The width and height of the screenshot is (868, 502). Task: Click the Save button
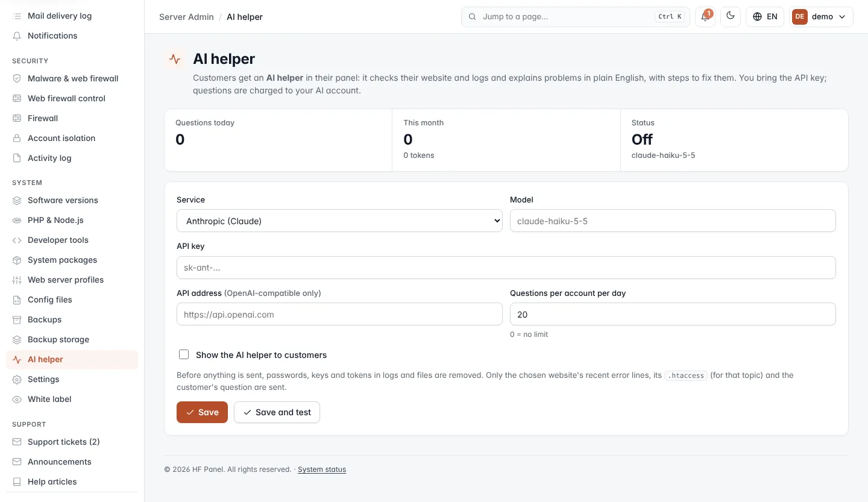pyautogui.click(x=202, y=412)
